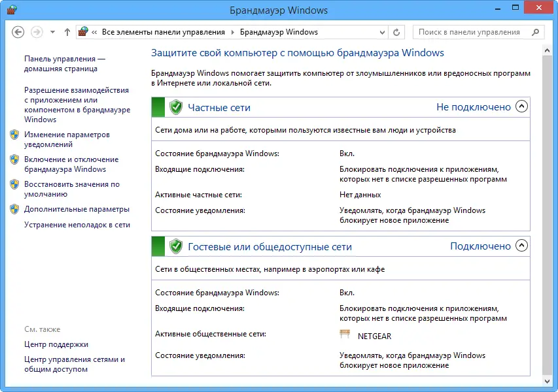Click the Refresh button in address bar
This screenshot has height=392, width=558.
point(396,32)
